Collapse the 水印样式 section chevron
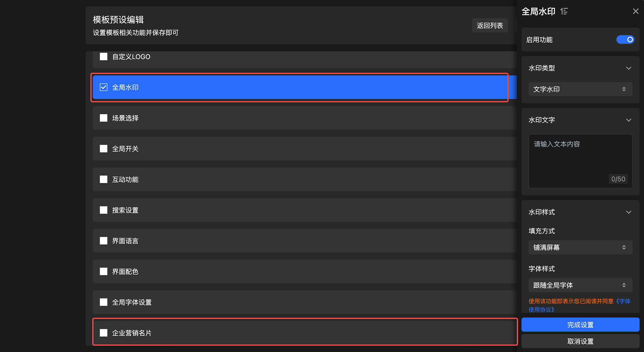The image size is (644, 352). 628,212
